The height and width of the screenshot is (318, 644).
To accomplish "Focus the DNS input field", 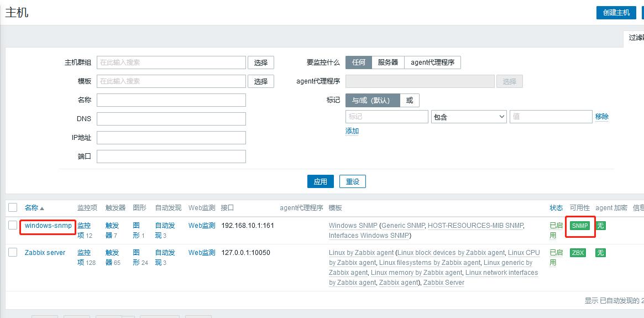I will coord(171,119).
